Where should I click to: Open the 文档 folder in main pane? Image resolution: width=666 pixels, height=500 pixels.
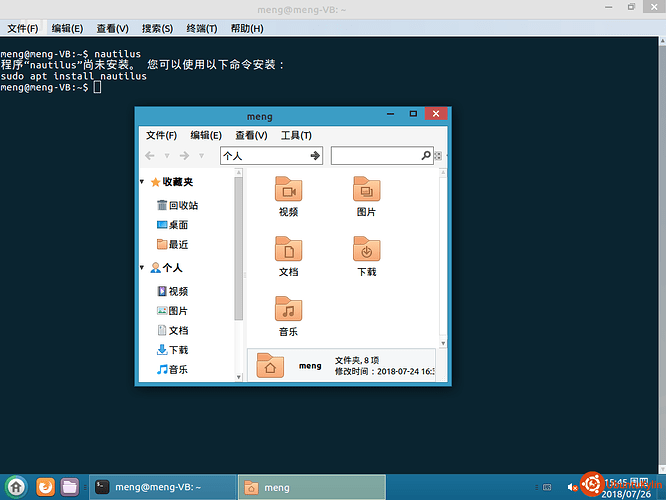click(x=288, y=256)
